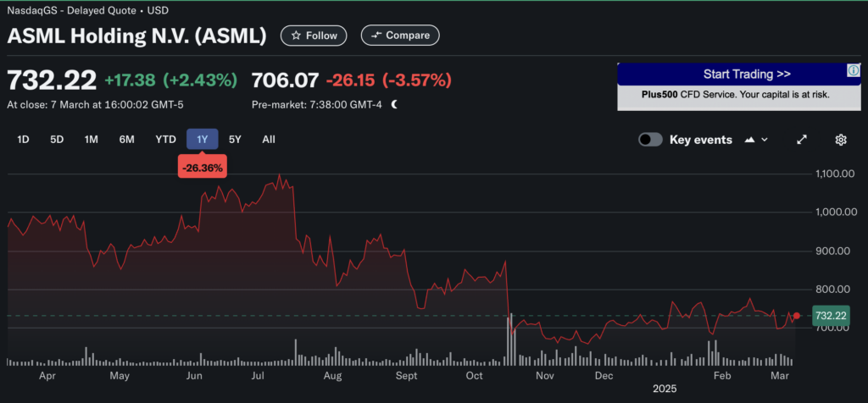The width and height of the screenshot is (868, 403).
Task: Click the star icon in Follow button
Action: [296, 36]
